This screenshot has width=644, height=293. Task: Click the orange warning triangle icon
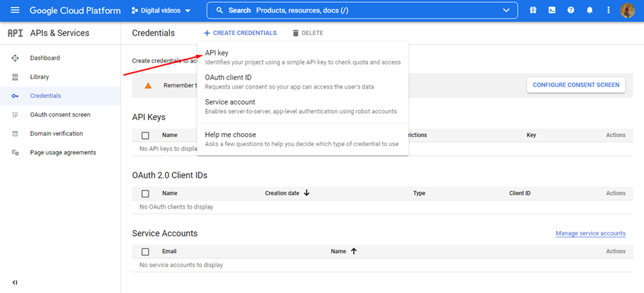pos(148,86)
